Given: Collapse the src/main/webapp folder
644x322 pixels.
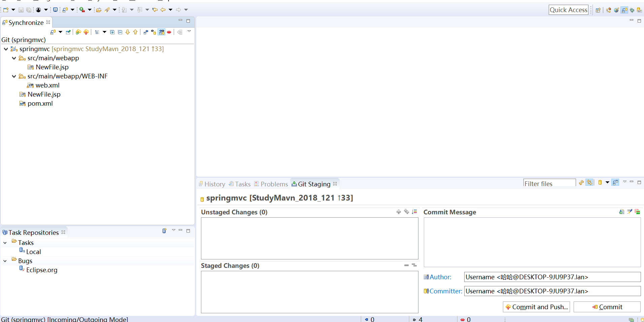Looking at the screenshot, I should tap(14, 58).
